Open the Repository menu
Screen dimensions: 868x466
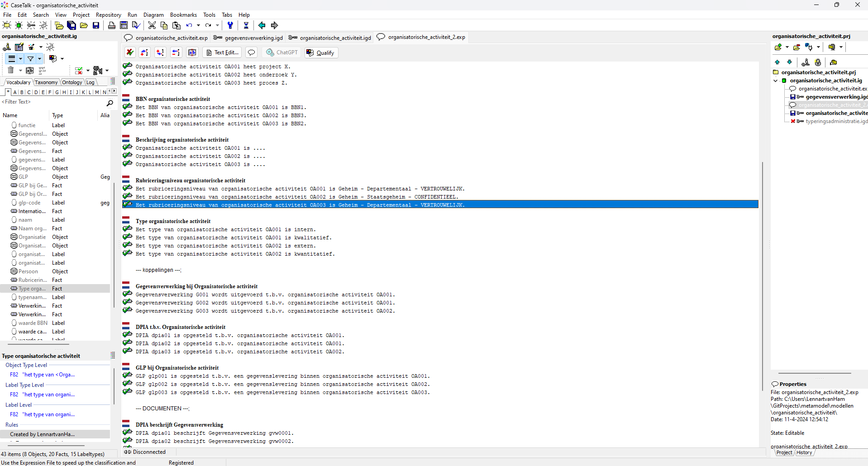click(108, 15)
